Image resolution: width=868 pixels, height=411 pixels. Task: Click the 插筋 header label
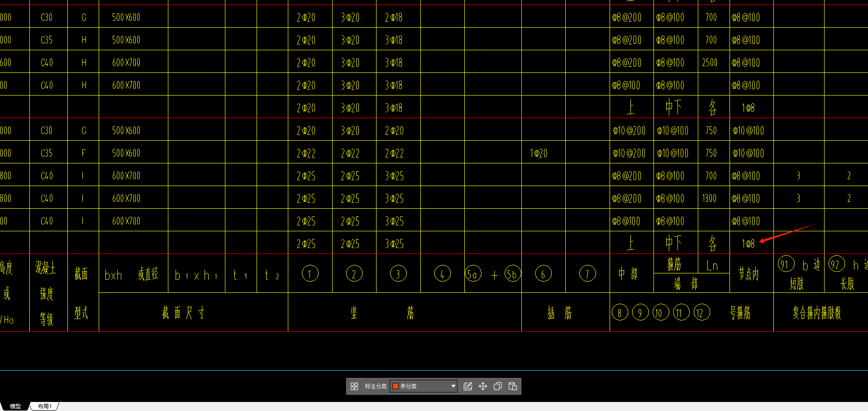click(x=560, y=312)
